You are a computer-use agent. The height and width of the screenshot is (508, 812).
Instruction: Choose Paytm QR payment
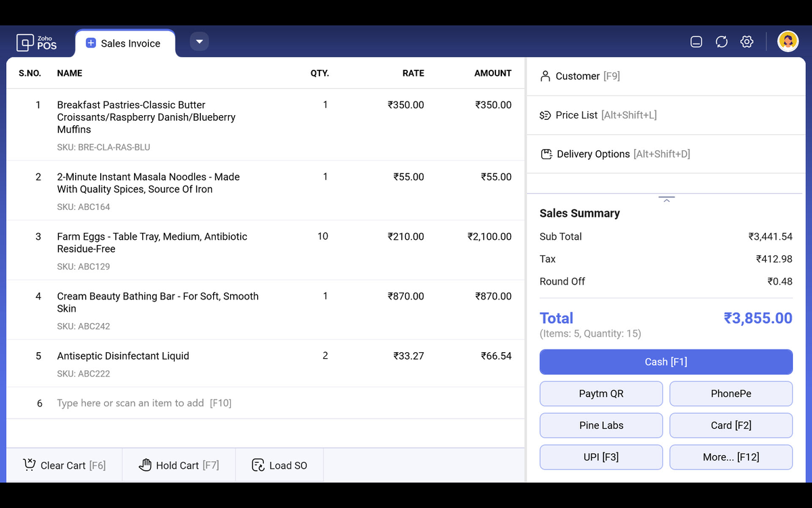601,394
